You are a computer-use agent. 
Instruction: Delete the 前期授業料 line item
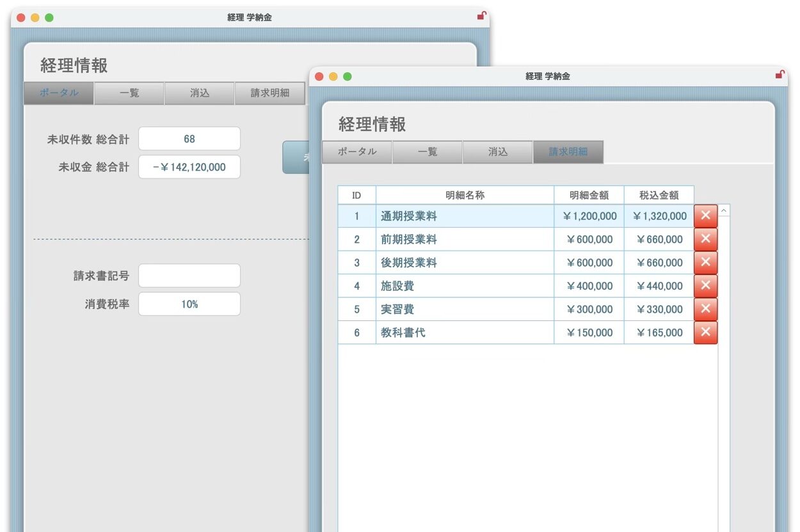705,239
